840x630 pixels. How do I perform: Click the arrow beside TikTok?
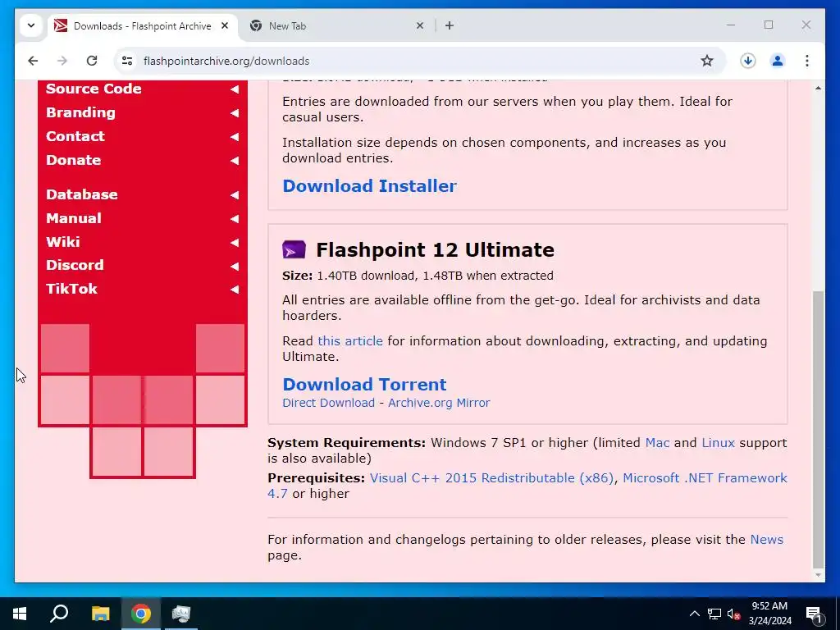(235, 290)
